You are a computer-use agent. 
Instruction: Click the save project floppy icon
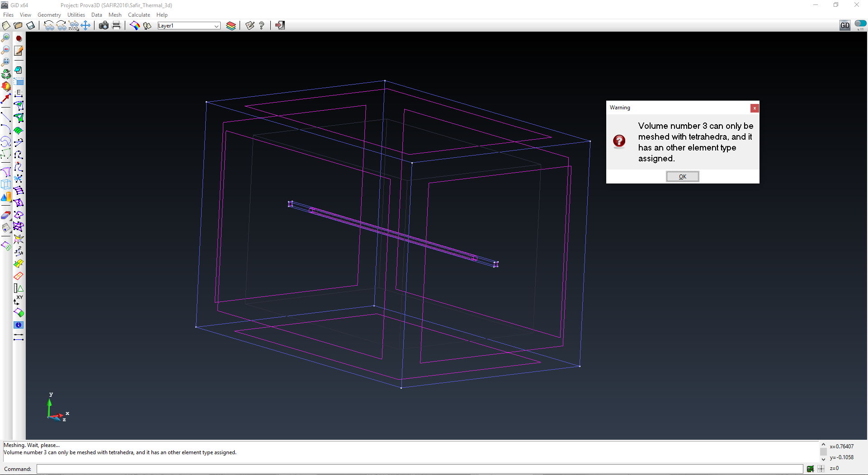30,26
